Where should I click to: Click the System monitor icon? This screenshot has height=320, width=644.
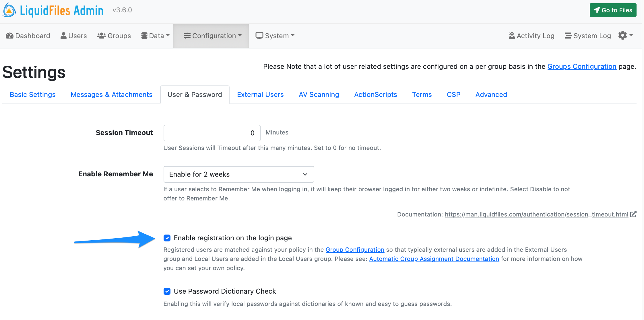260,35
